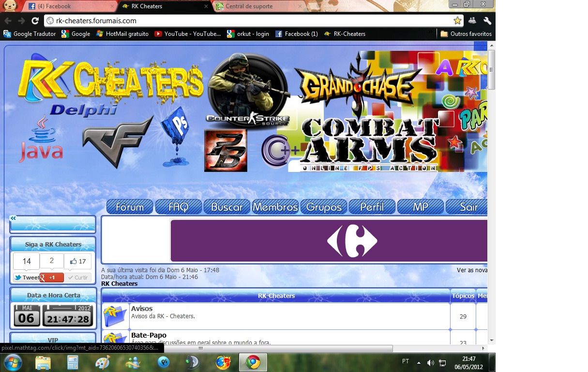Open the Google Tradutor bookmark

click(x=30, y=34)
